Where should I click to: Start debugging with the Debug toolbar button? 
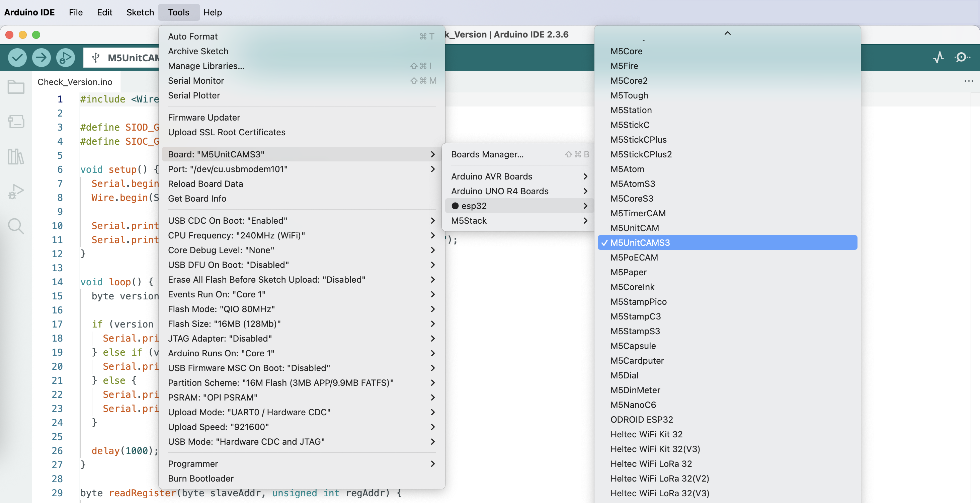pos(66,58)
